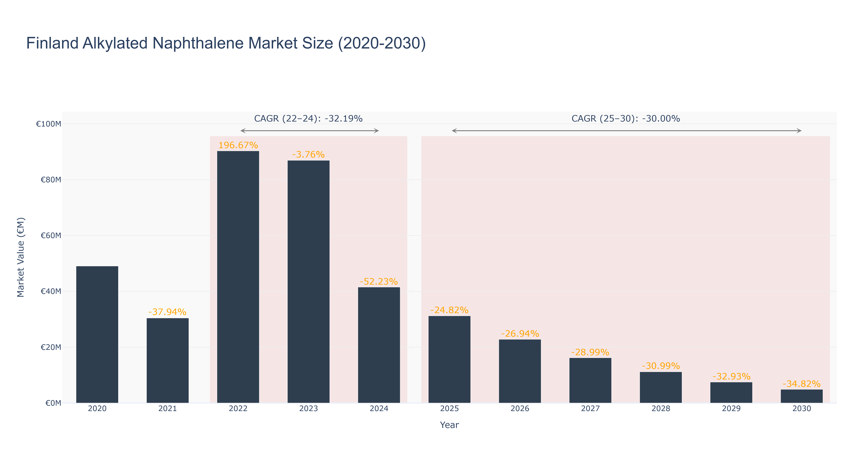Click the -24.82% growth label
Image resolution: width=868 pixels, height=465 pixels.
(449, 310)
